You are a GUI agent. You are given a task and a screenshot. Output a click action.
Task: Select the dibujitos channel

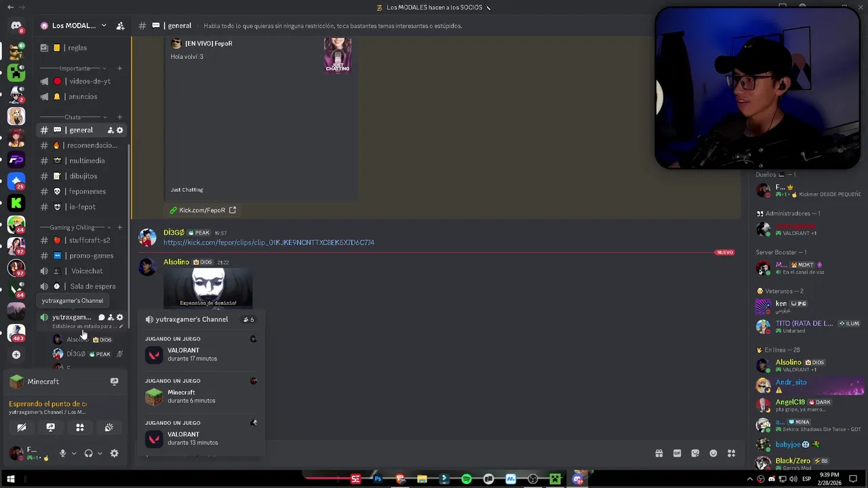click(81, 176)
